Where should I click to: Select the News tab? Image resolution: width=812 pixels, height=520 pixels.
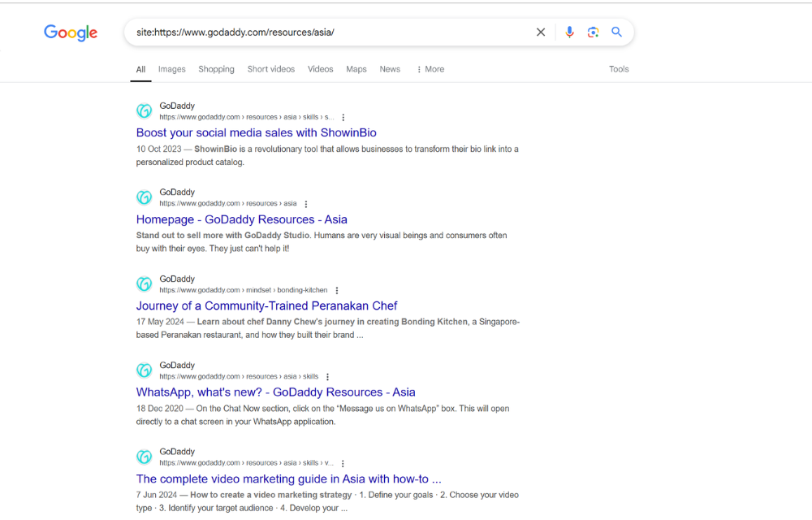(x=390, y=69)
